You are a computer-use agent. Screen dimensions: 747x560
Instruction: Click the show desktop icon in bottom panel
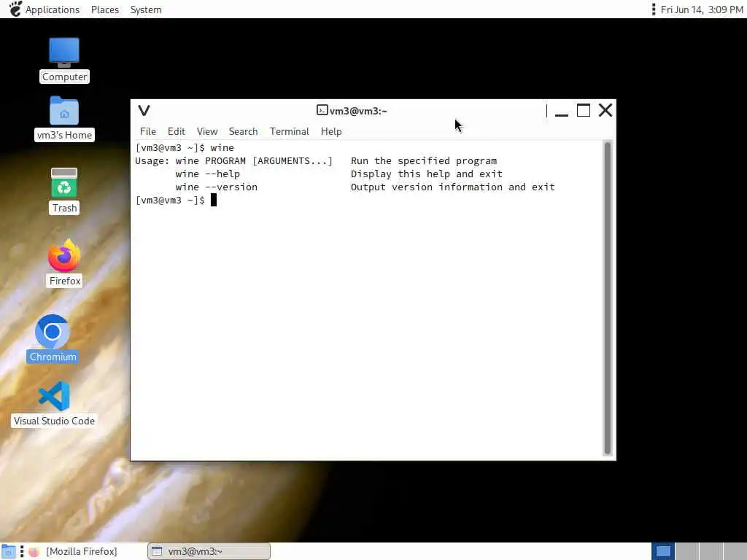(8, 551)
